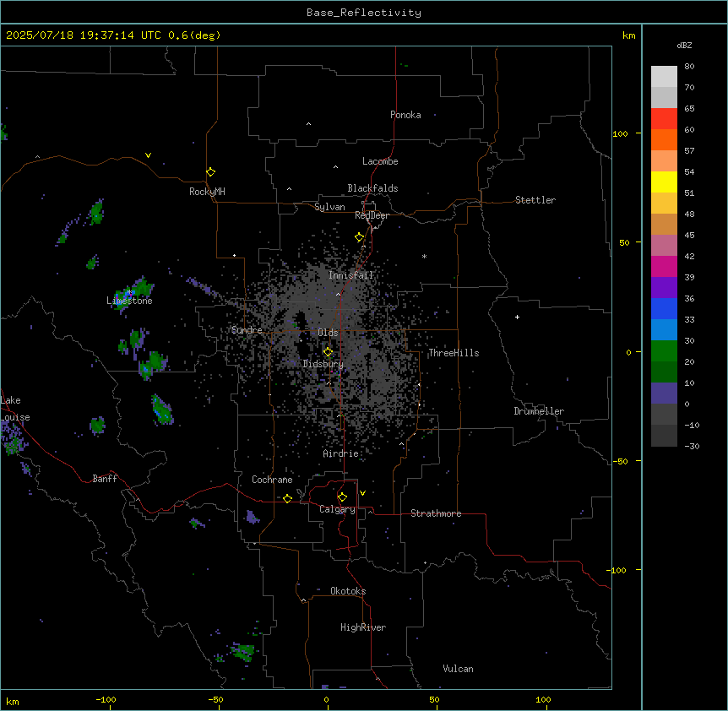
Task: Click the yellow km label beside the horizontal axis
Action: click(x=13, y=702)
